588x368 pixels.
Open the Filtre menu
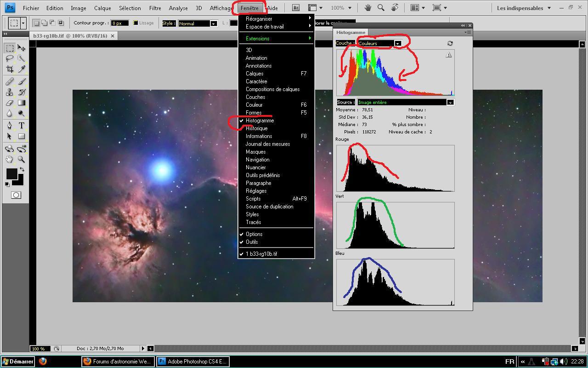coord(155,8)
